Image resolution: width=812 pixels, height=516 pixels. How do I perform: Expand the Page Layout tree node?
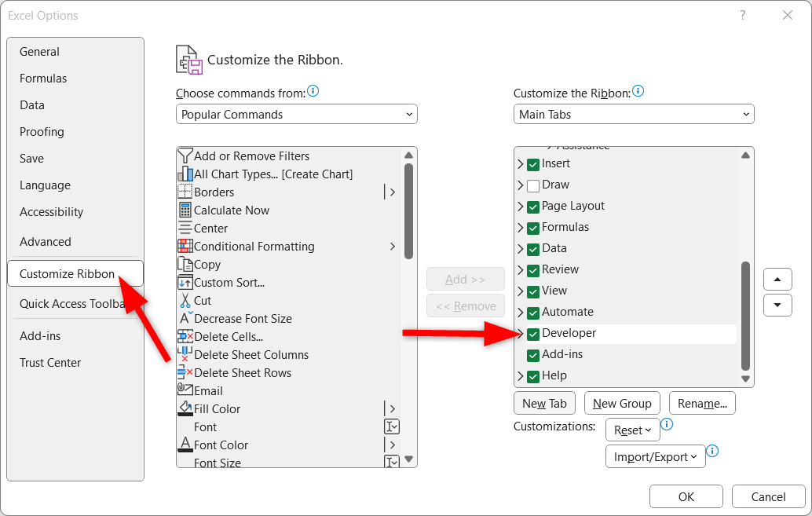click(521, 207)
